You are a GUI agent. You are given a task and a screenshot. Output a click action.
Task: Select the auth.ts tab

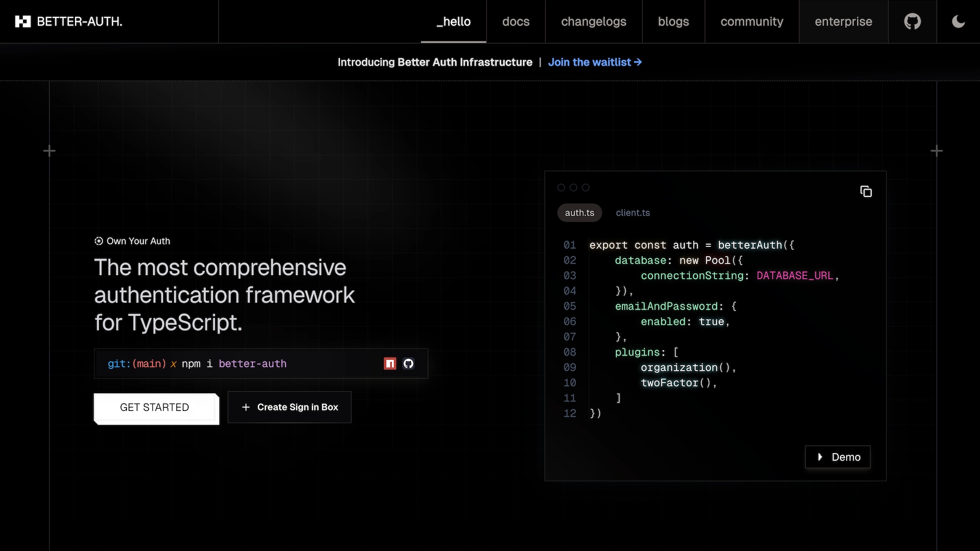pyautogui.click(x=579, y=213)
